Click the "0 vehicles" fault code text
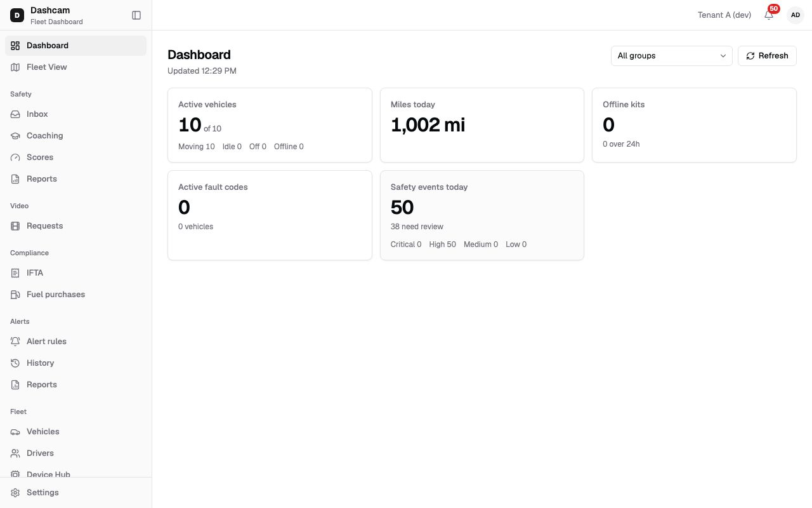The width and height of the screenshot is (812, 508). tap(195, 227)
